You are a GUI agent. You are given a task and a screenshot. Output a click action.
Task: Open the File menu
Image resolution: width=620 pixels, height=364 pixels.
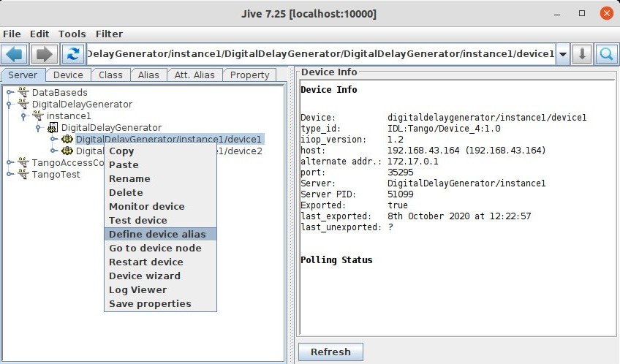[x=12, y=34]
